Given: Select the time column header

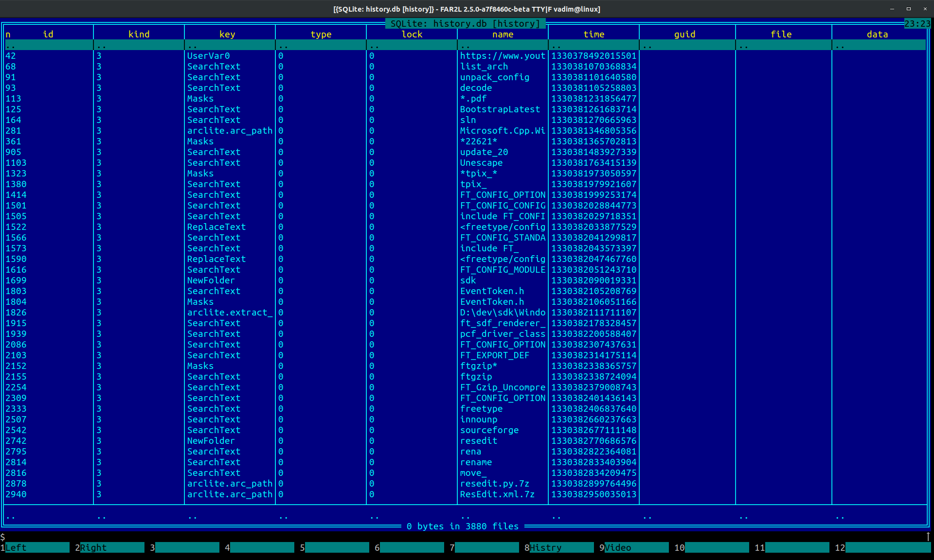Looking at the screenshot, I should point(593,34).
